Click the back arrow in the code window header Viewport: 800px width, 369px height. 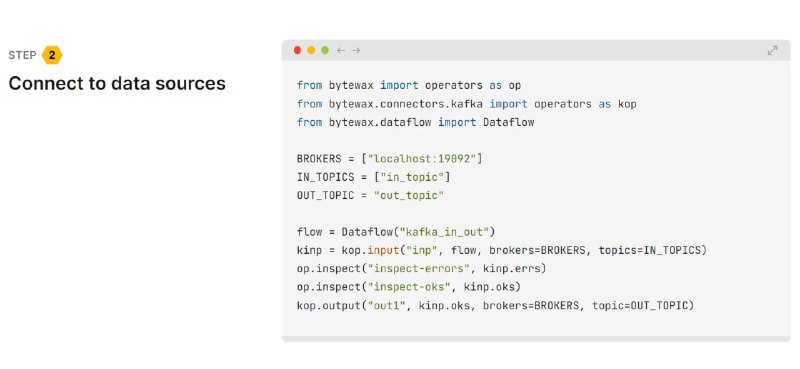tap(341, 50)
